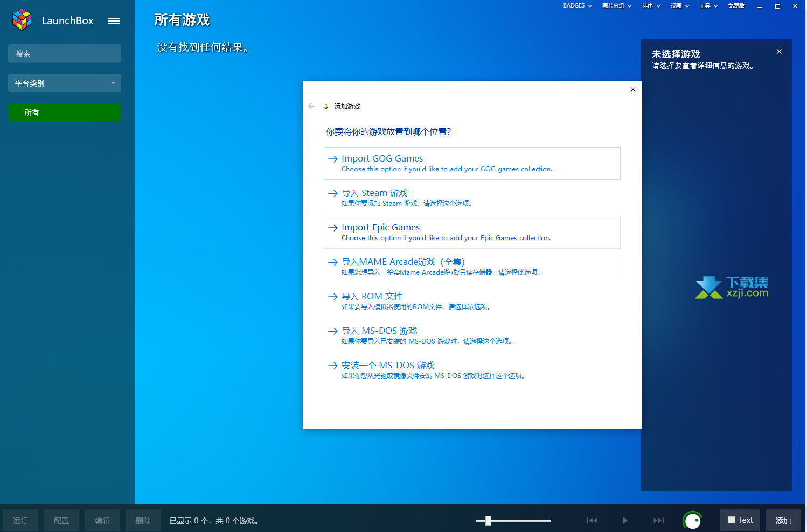Maximize the LaunchBox window
Viewport: 807px width, 532px height.
(777, 6)
